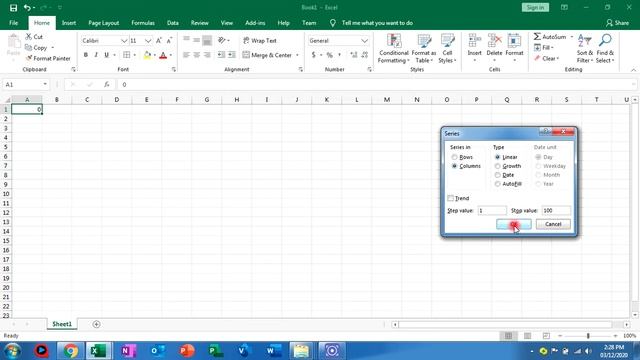This screenshot has height=360, width=640.
Task: Apply Percent Style format
Action: [x=329, y=55]
